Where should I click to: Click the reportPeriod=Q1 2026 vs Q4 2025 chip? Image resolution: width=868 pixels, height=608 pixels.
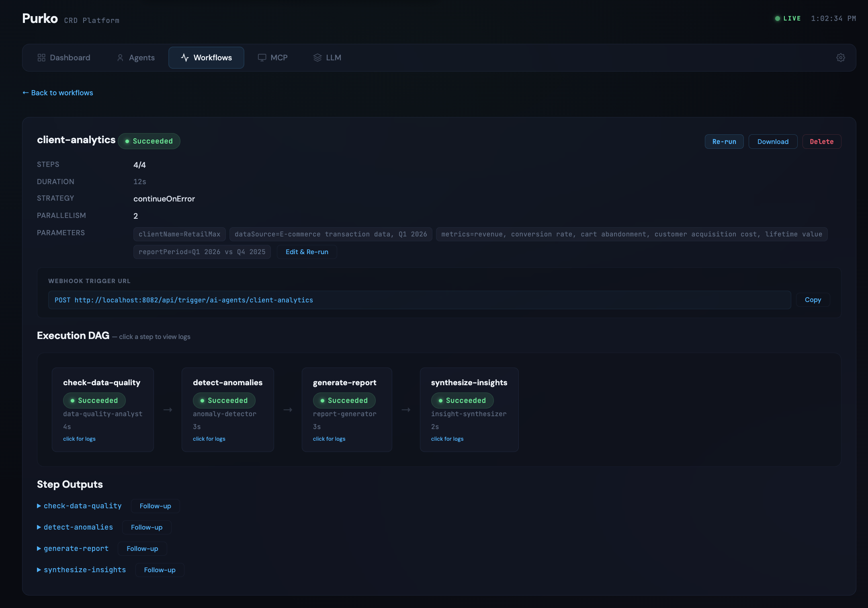(202, 252)
